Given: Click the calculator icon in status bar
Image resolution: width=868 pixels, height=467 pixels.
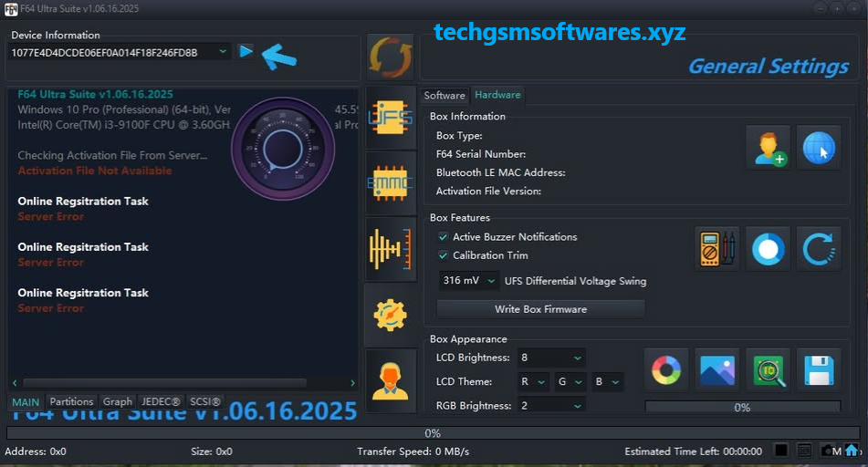Looking at the screenshot, I should coord(804,451).
